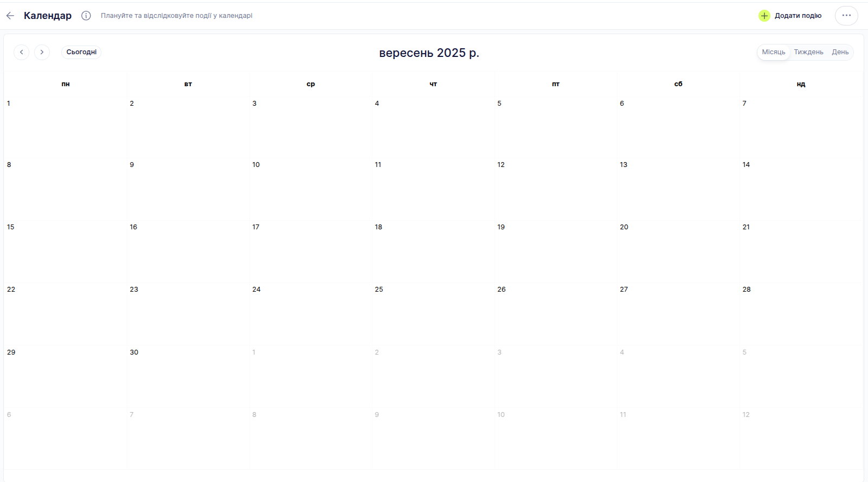Select greyed October 10 day cell
868x482 pixels.
click(556, 439)
